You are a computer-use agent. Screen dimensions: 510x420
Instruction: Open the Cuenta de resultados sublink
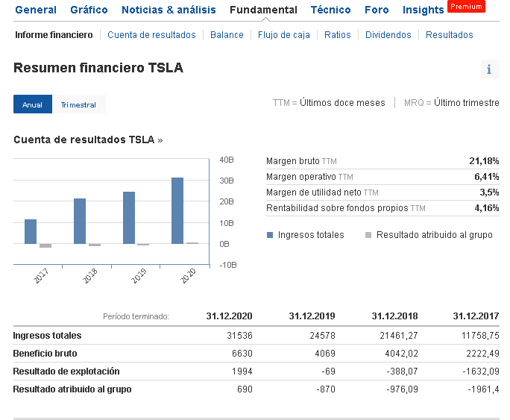[151, 35]
